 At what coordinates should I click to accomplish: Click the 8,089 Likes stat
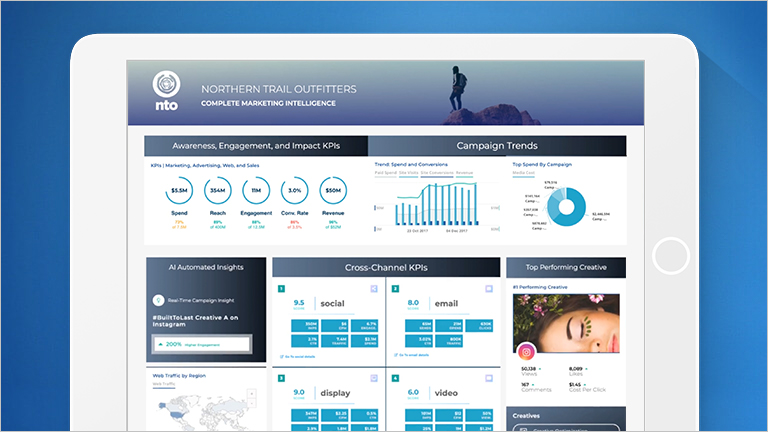[x=578, y=371]
